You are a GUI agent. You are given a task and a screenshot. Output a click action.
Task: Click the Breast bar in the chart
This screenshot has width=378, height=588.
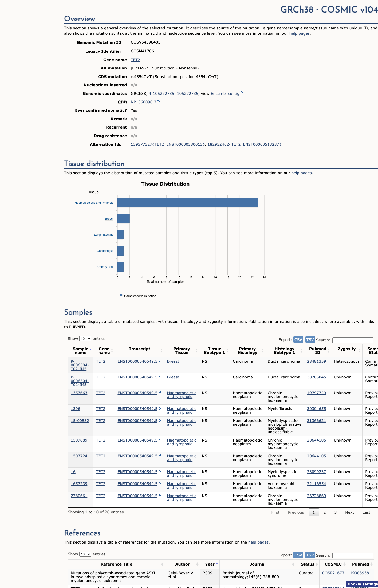(124, 219)
